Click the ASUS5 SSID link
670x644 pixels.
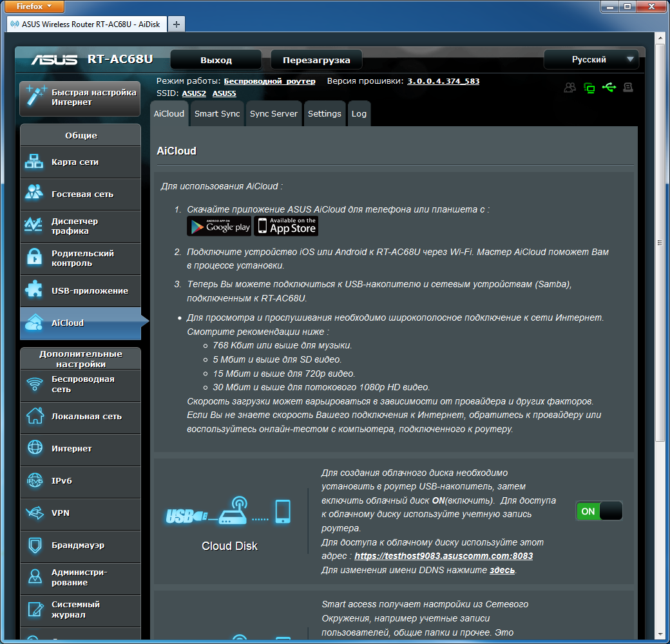224,93
